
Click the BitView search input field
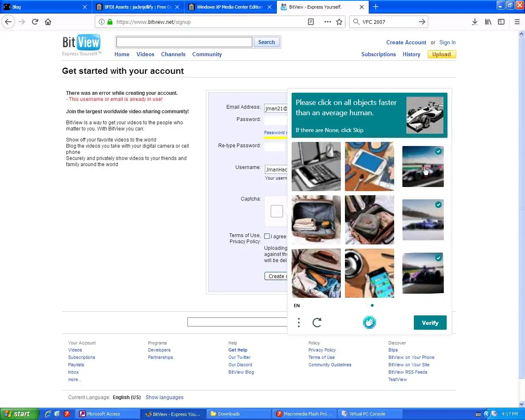click(184, 42)
